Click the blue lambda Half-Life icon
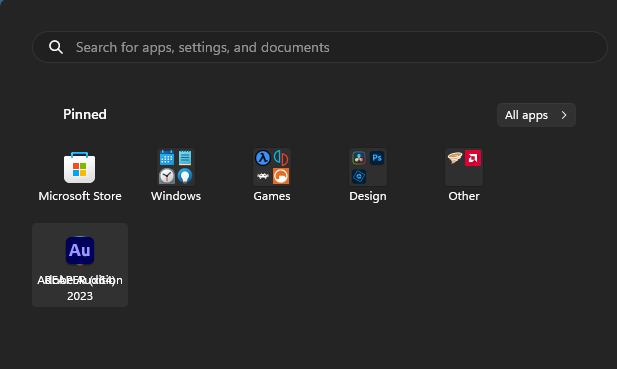 click(263, 158)
